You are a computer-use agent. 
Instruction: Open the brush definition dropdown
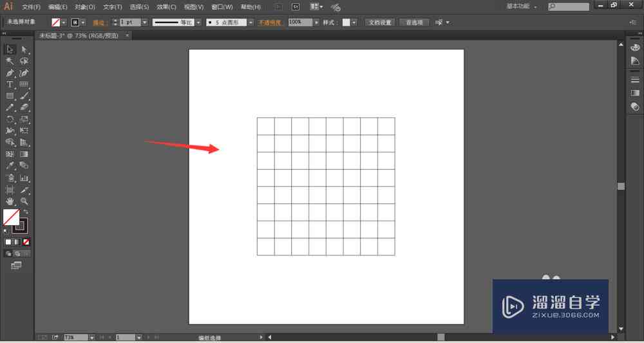(251, 23)
